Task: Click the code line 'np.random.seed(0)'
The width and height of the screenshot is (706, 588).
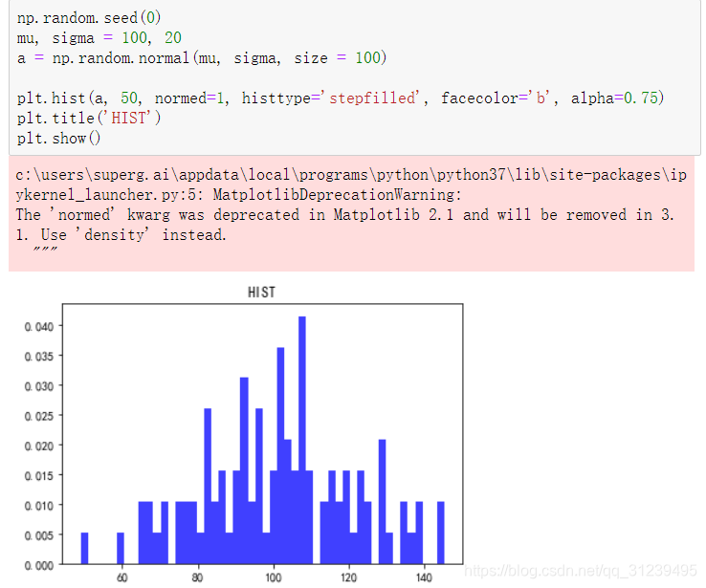Action: pyautogui.click(x=89, y=18)
